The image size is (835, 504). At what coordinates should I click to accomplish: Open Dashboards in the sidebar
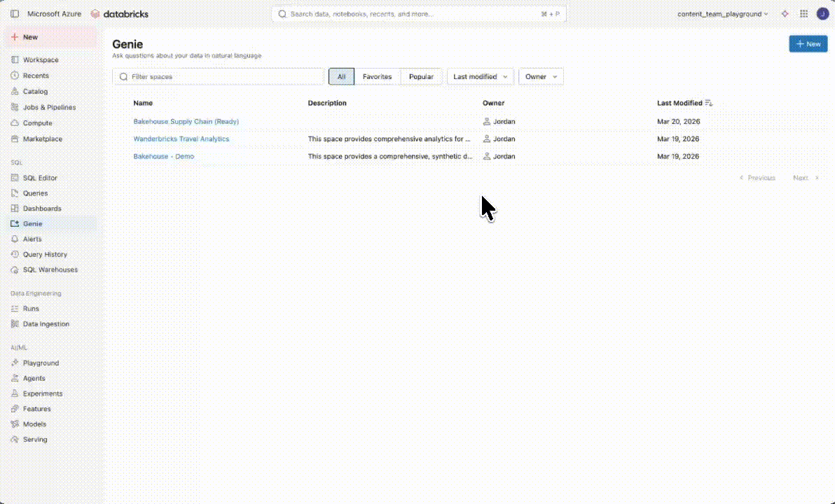42,209
